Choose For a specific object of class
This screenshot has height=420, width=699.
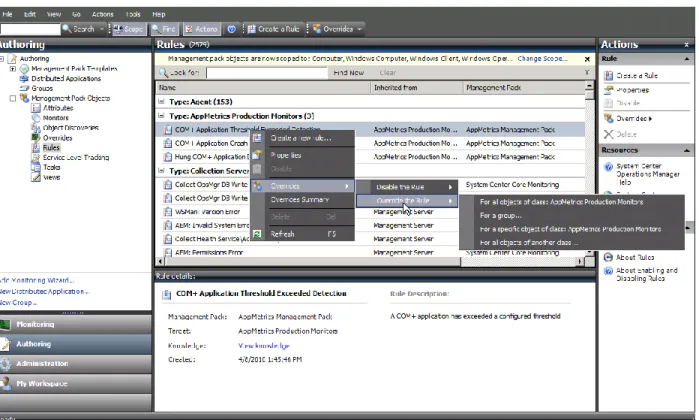click(x=570, y=229)
